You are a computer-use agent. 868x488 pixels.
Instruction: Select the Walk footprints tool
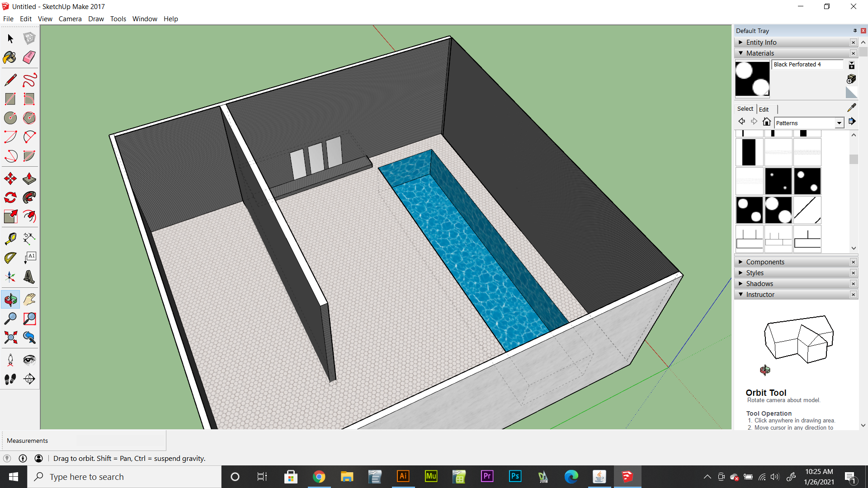coord(10,379)
